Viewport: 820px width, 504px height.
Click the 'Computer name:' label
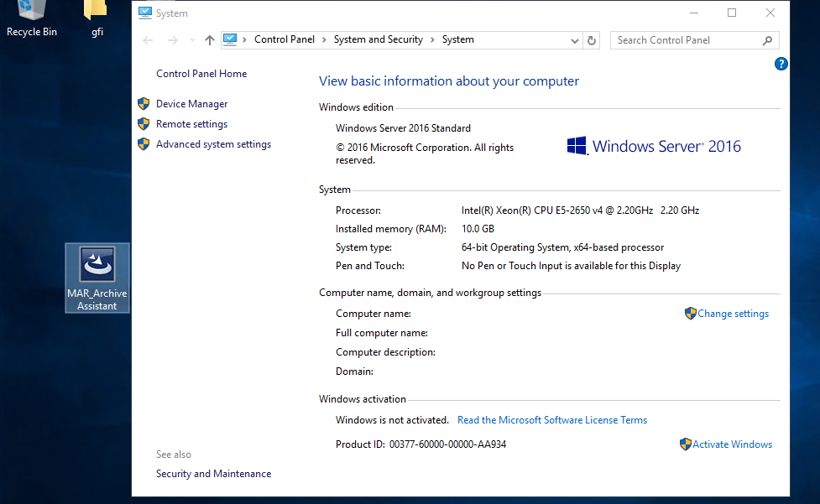(373, 314)
